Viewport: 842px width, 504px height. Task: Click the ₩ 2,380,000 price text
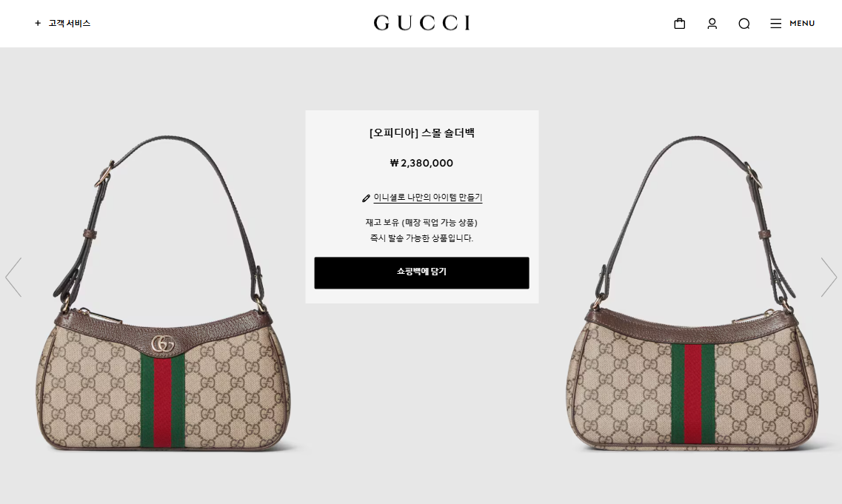[421, 163]
